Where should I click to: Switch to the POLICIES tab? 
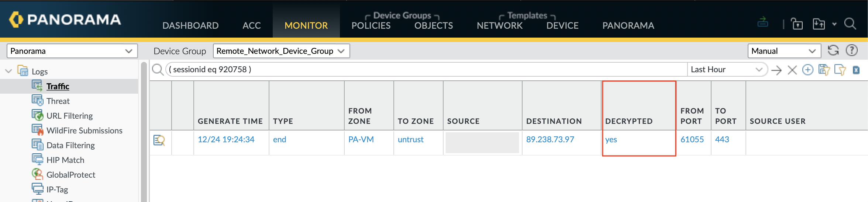(x=371, y=25)
